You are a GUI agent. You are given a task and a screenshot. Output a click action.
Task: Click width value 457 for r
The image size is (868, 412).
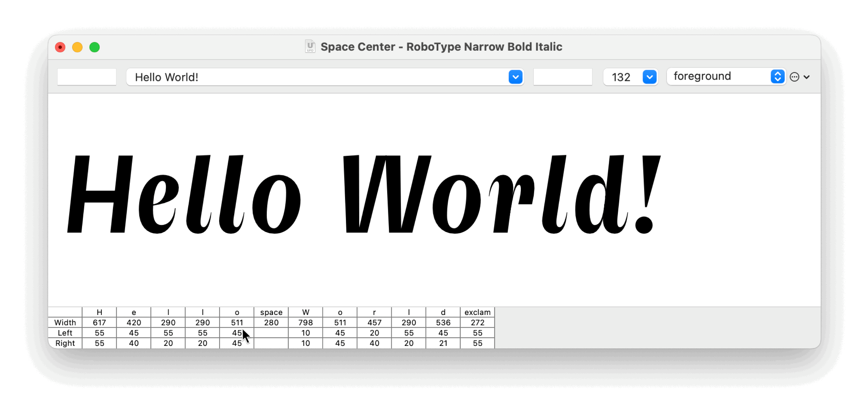pos(374,322)
